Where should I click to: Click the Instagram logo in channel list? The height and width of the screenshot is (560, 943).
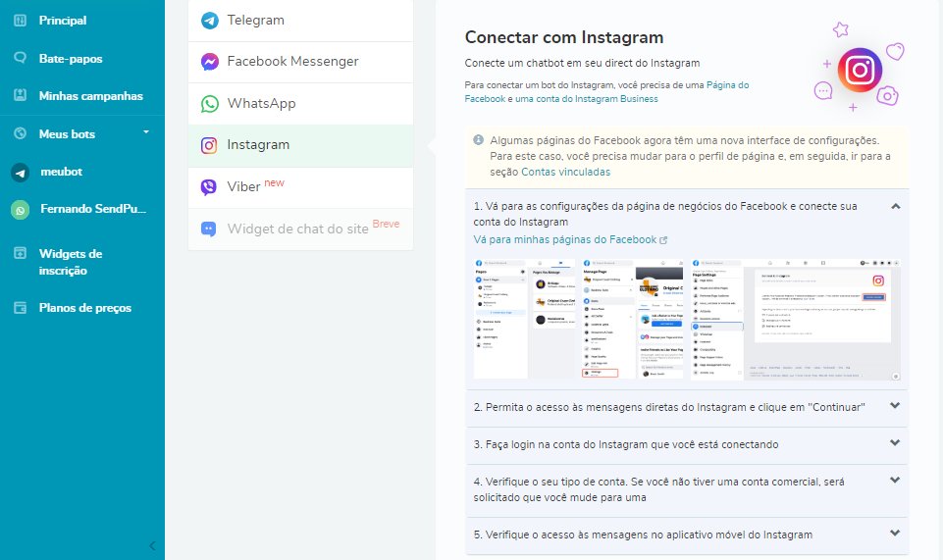(x=209, y=145)
